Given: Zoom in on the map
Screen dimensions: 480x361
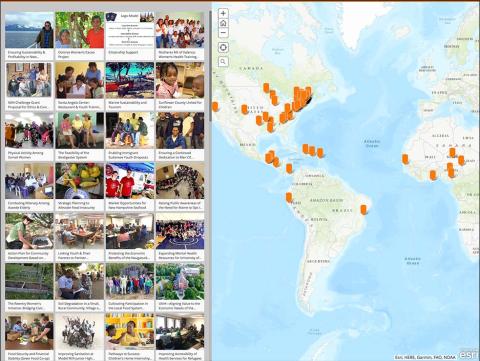Looking at the screenshot, I should [x=223, y=13].
